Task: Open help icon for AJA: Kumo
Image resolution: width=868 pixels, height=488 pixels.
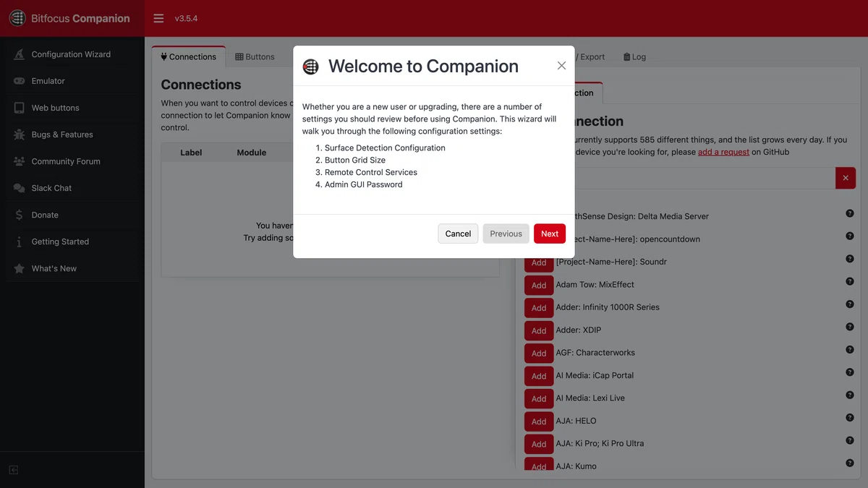Action: click(850, 463)
